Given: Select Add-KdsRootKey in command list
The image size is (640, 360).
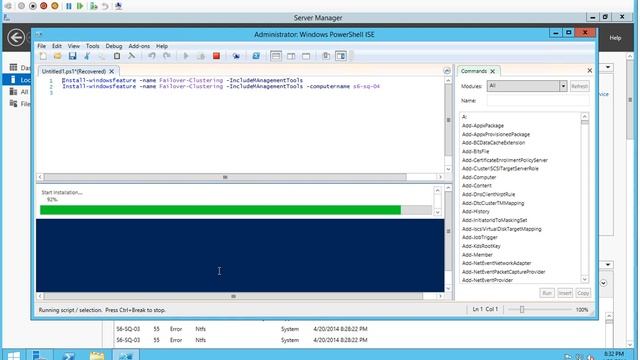Looking at the screenshot, I should click(x=481, y=246).
